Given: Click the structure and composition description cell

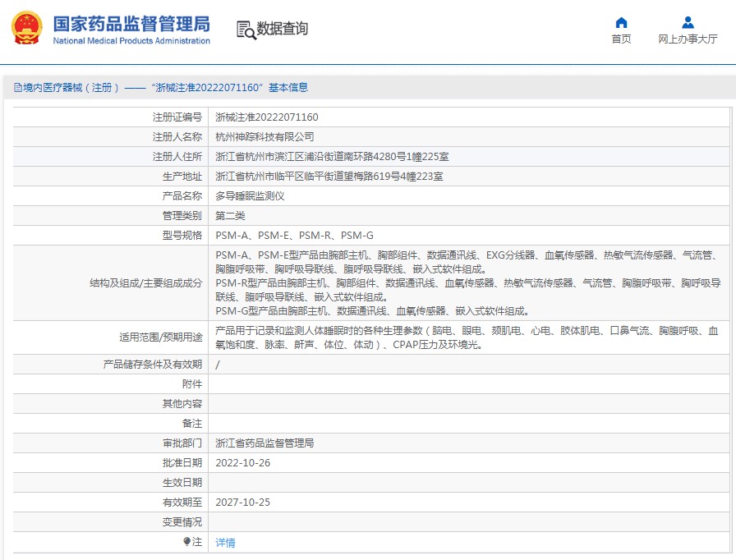Looking at the screenshot, I should coord(468,282).
